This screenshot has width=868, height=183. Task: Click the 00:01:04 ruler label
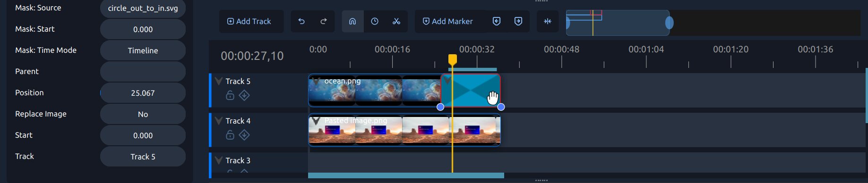click(646, 49)
